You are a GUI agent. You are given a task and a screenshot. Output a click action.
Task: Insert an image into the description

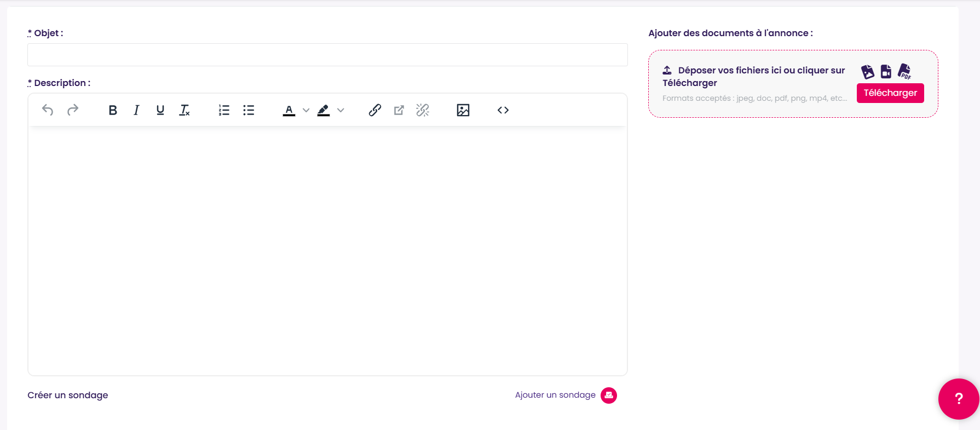tap(463, 110)
